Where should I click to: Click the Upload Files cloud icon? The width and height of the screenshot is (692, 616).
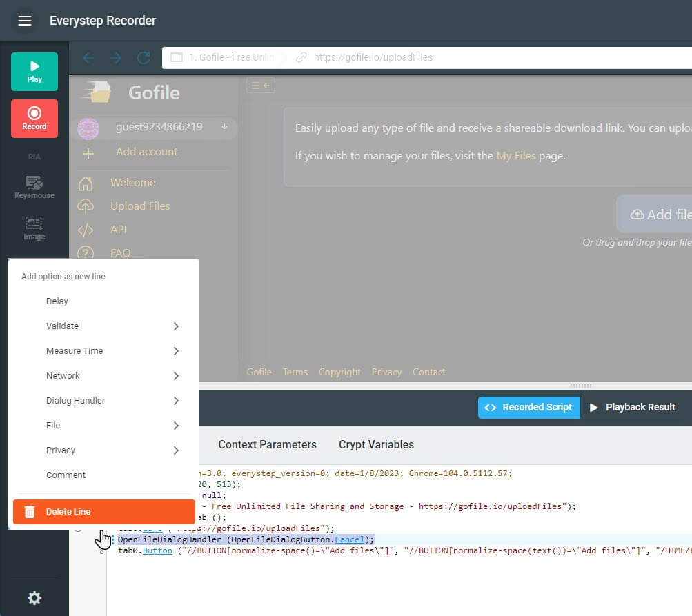click(x=86, y=206)
